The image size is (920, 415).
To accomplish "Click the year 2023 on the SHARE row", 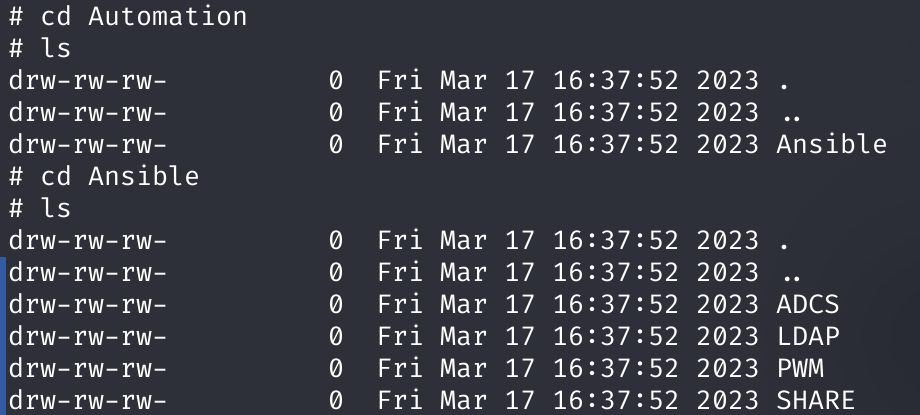I will (728, 400).
